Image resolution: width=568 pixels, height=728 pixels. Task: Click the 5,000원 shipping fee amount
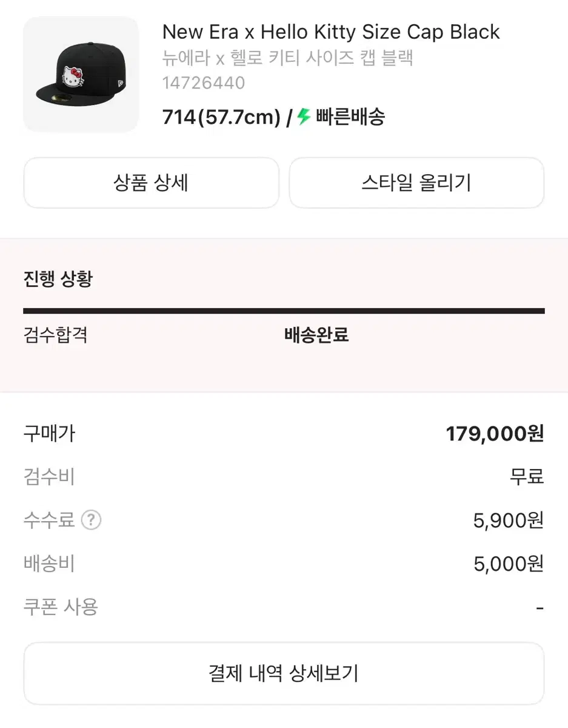[509, 564]
